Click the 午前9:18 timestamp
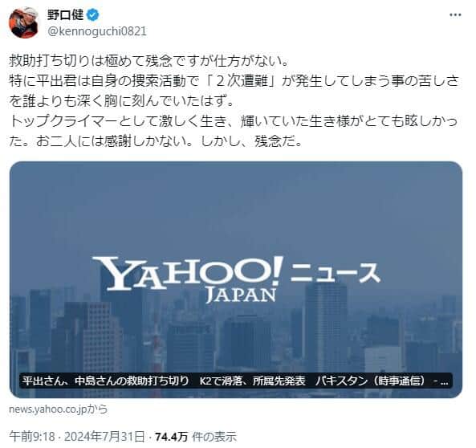The image size is (476, 448). (x=32, y=437)
